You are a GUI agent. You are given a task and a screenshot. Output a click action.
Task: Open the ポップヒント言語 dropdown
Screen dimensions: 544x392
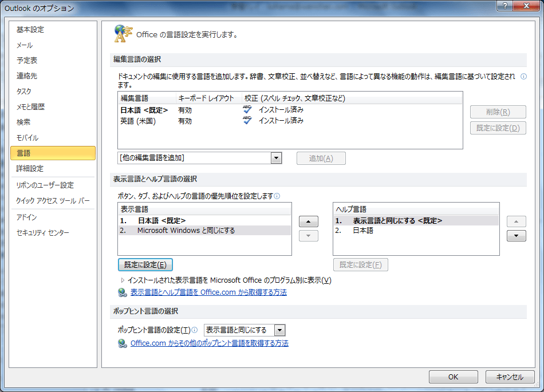(x=279, y=330)
